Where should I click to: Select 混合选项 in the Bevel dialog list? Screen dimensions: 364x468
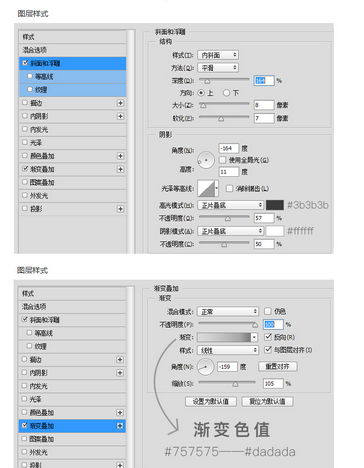coord(73,50)
